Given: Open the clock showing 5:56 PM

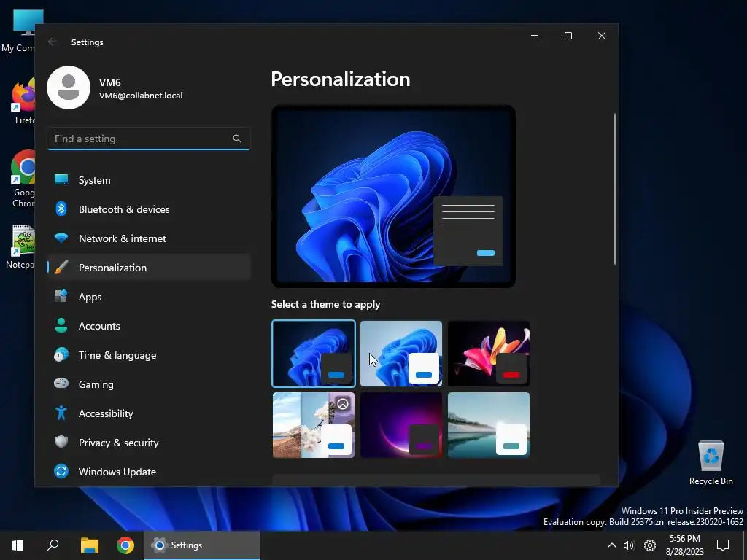Looking at the screenshot, I should [x=684, y=545].
